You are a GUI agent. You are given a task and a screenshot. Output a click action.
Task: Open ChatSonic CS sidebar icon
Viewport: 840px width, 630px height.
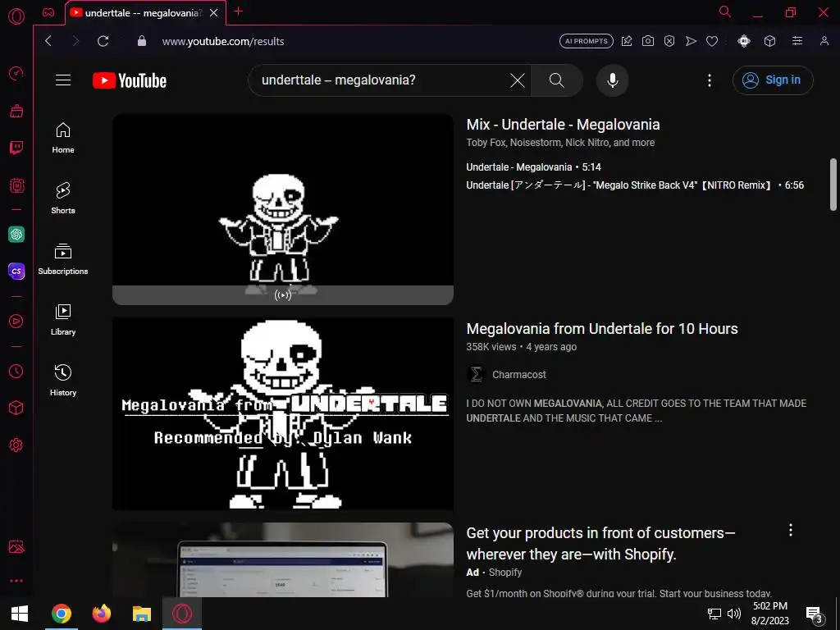click(16, 271)
